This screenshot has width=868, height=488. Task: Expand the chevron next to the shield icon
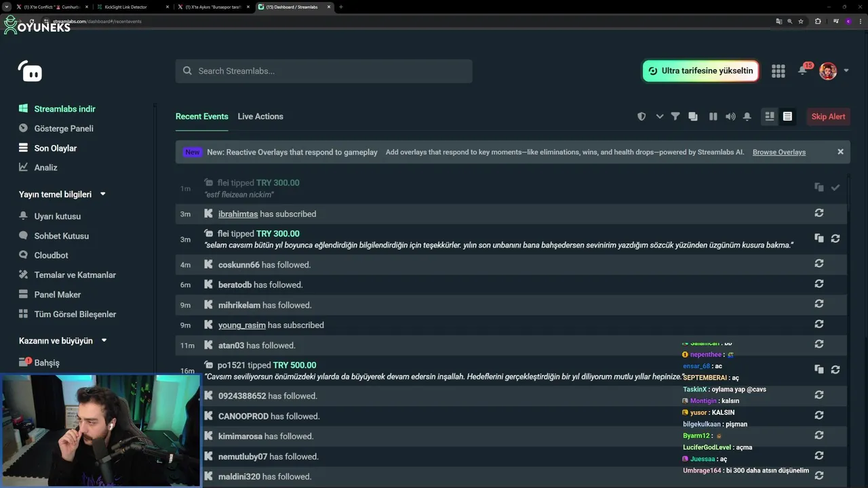659,117
